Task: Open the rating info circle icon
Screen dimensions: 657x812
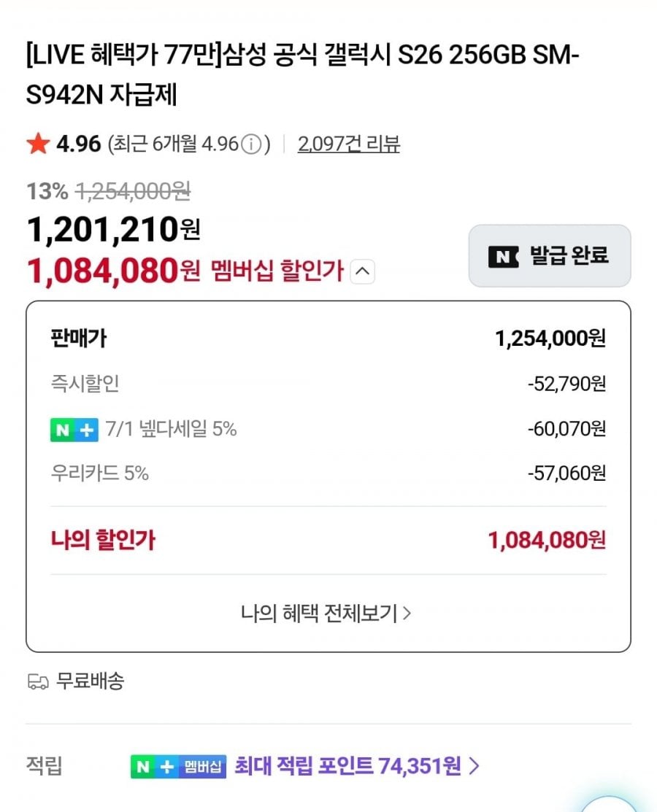Action: coord(252,144)
